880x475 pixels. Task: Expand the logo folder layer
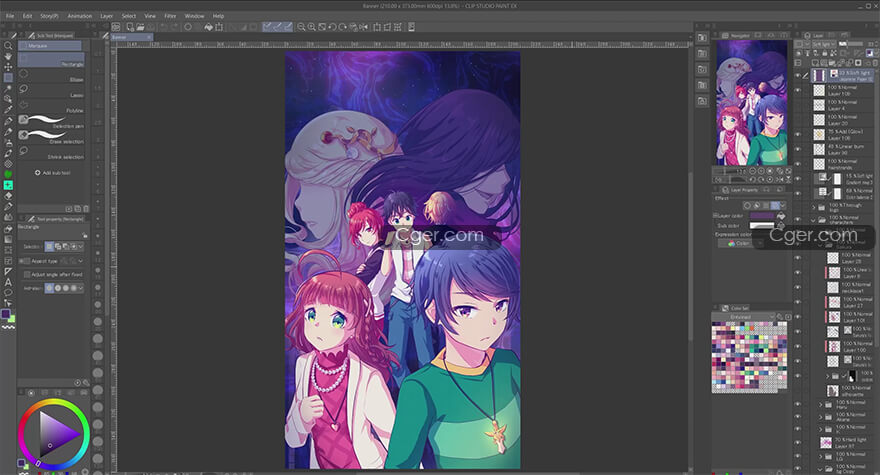(x=814, y=208)
